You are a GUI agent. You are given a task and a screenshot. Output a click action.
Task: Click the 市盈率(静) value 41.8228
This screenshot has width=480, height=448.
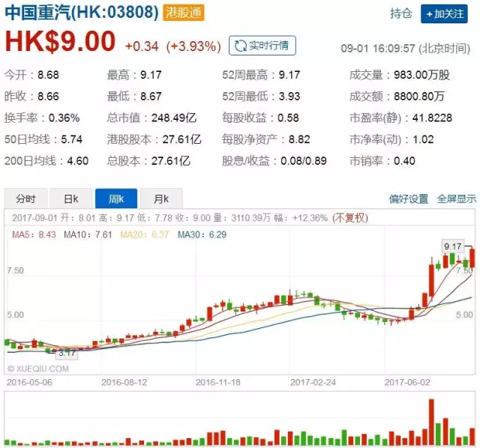coord(432,118)
